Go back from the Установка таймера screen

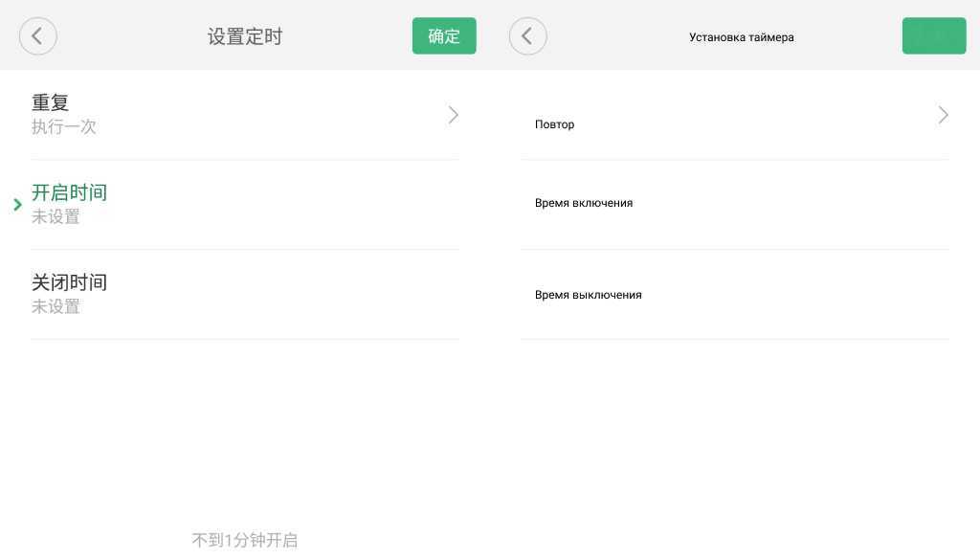tap(527, 36)
